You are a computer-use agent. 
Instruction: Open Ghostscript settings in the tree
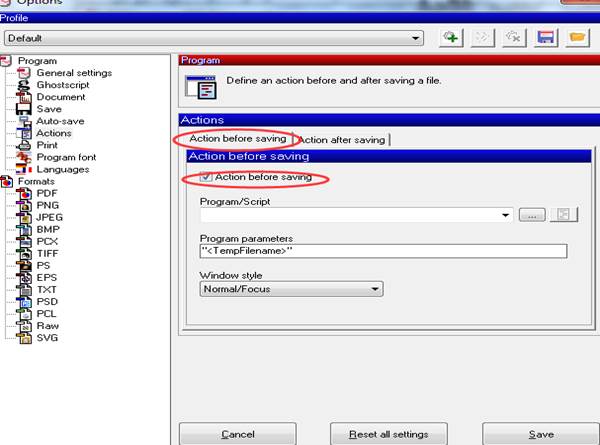tap(64, 85)
